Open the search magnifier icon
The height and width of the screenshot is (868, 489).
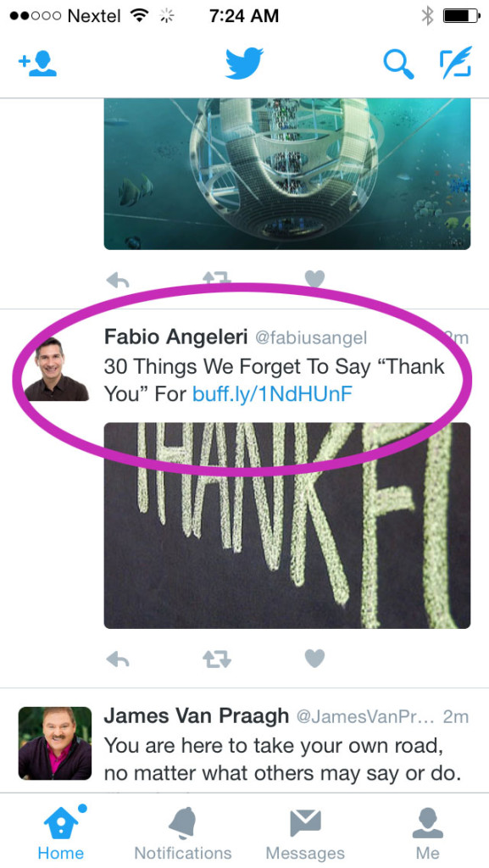coord(399,64)
